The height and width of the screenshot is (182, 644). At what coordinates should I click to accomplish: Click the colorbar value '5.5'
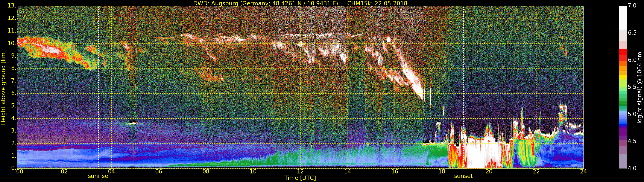632,87
